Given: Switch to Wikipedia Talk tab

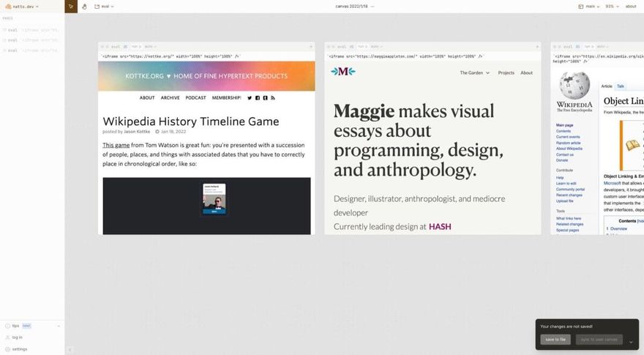Looking at the screenshot, I should [620, 86].
